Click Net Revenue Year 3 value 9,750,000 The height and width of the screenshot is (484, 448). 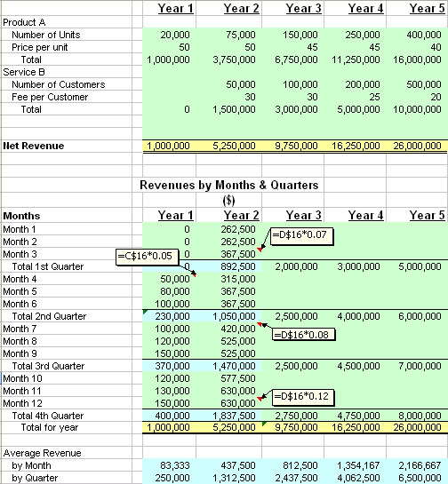pos(296,146)
